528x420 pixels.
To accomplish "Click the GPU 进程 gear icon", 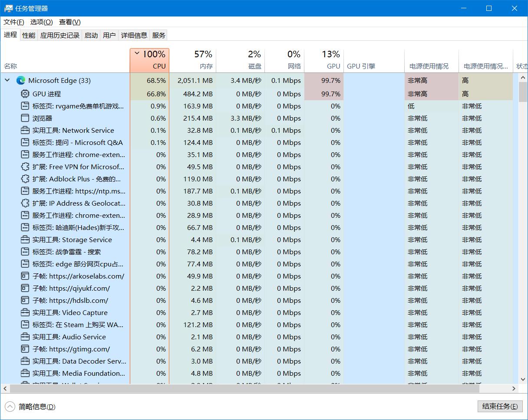I will tap(25, 94).
